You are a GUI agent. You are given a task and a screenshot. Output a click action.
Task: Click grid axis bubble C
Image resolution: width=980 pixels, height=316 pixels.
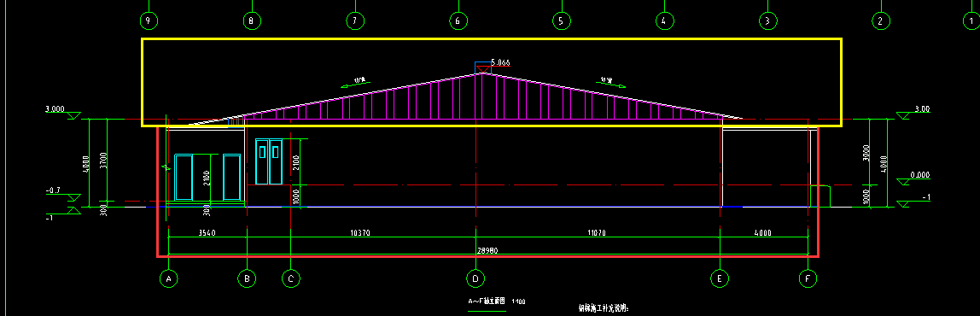coord(290,278)
